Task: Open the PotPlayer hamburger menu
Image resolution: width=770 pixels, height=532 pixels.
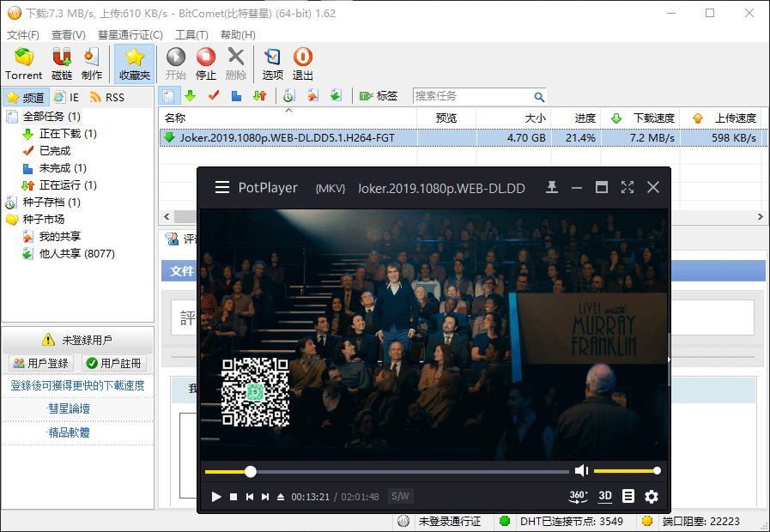Action: (222, 187)
